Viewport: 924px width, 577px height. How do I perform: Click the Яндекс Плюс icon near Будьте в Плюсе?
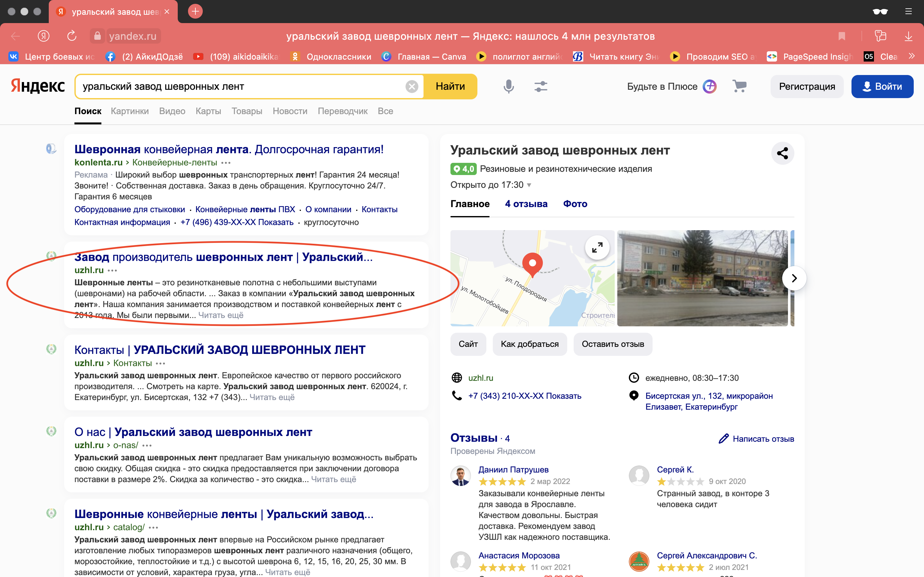pos(709,86)
